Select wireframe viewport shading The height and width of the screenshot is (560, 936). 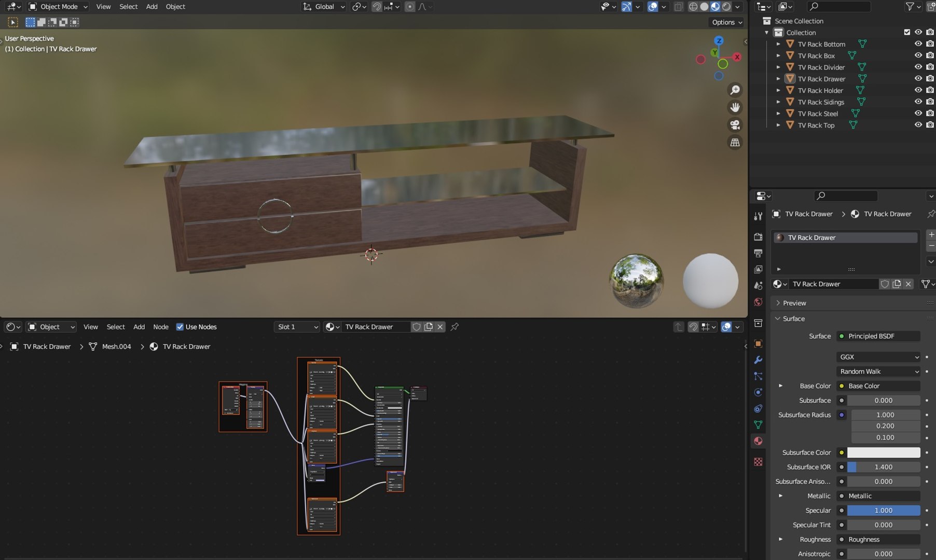coord(693,7)
